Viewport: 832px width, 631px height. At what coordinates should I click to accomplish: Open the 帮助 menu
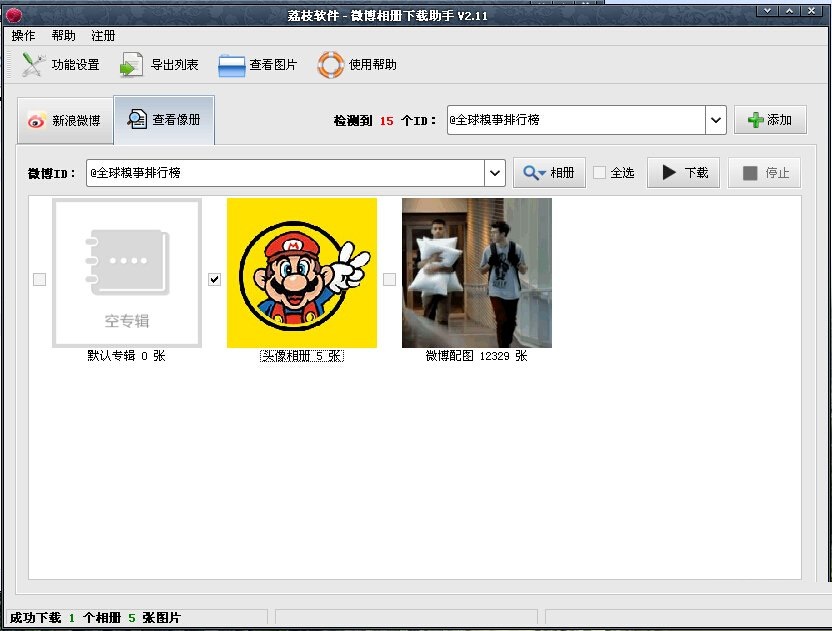[63, 36]
